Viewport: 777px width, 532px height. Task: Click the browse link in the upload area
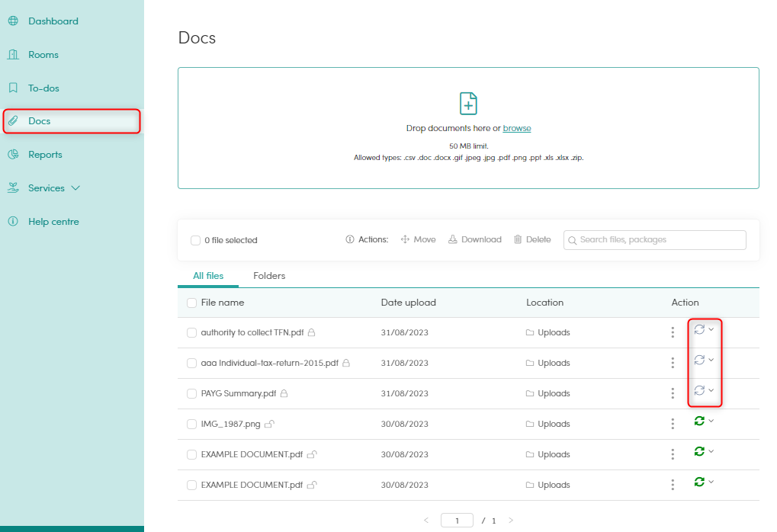coord(517,128)
